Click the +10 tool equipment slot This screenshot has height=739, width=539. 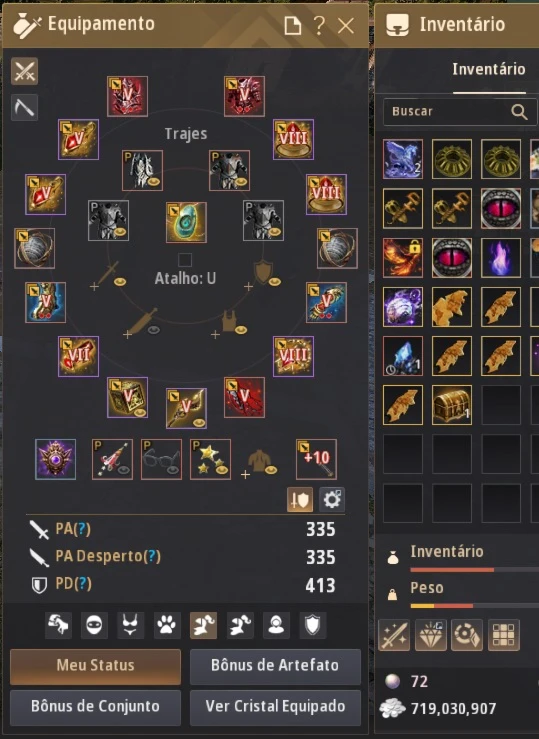pyautogui.click(x=316, y=459)
